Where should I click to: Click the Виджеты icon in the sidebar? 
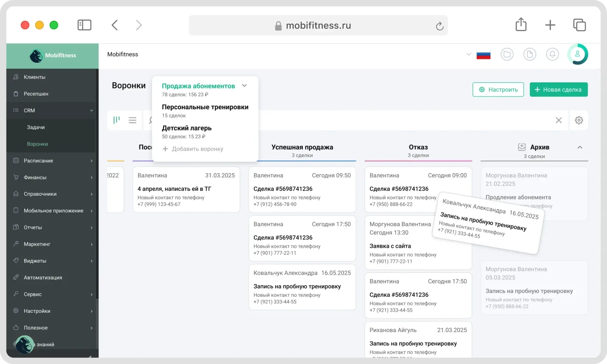[x=16, y=260]
